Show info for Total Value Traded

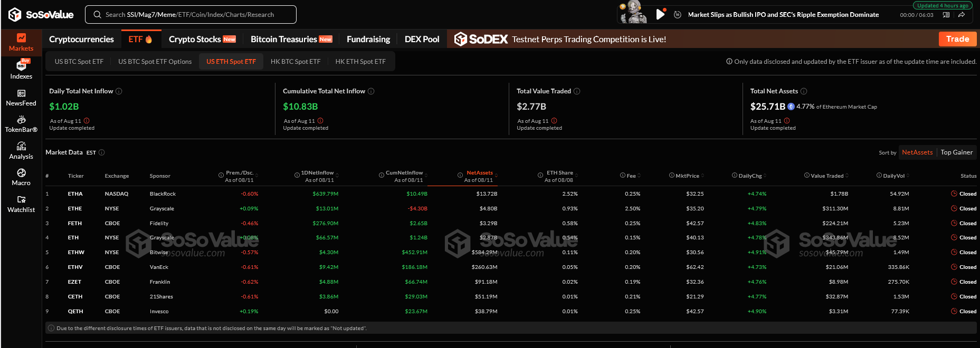577,91
